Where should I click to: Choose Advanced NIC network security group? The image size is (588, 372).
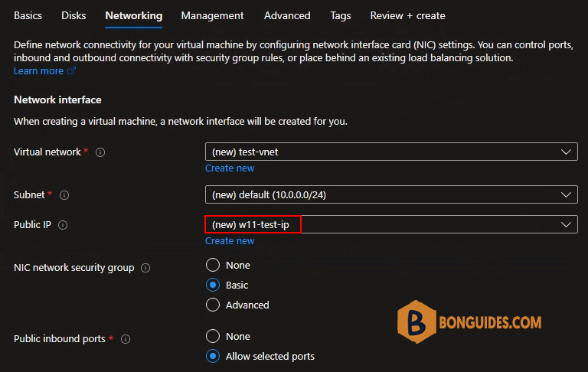pyautogui.click(x=213, y=305)
